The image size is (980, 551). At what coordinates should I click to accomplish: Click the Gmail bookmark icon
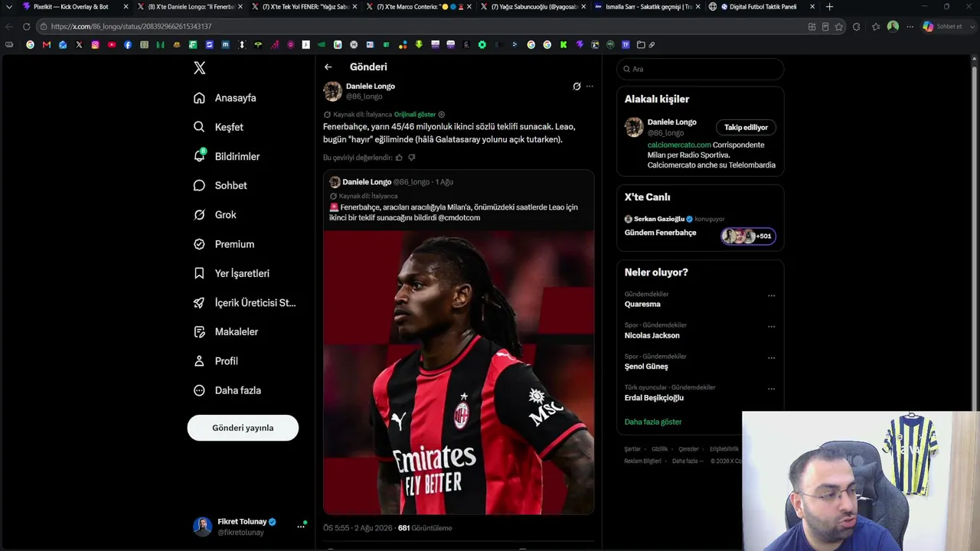click(x=47, y=44)
